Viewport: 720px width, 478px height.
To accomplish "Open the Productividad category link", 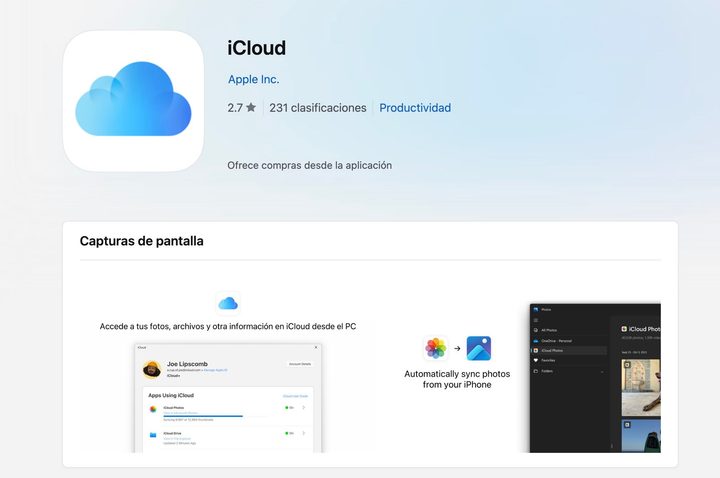I will (415, 108).
